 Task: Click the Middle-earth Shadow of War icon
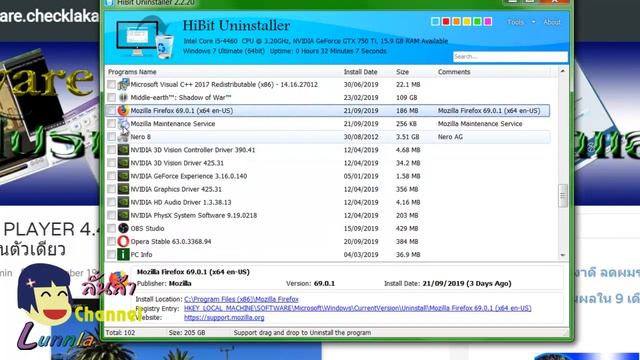pos(123,98)
